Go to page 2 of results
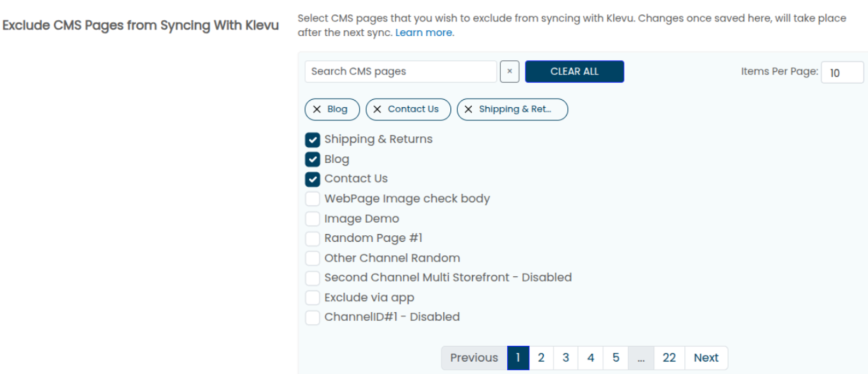Image resolution: width=868 pixels, height=374 pixels. click(x=541, y=358)
